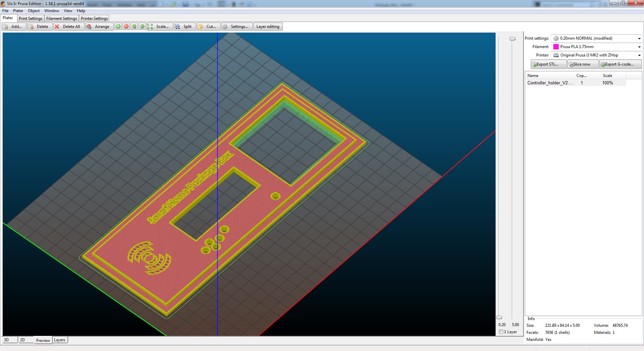Screen dimensions: 644x351
Task: Click the size value 221.89 x 84.14 x 5.00
Action: click(562, 325)
